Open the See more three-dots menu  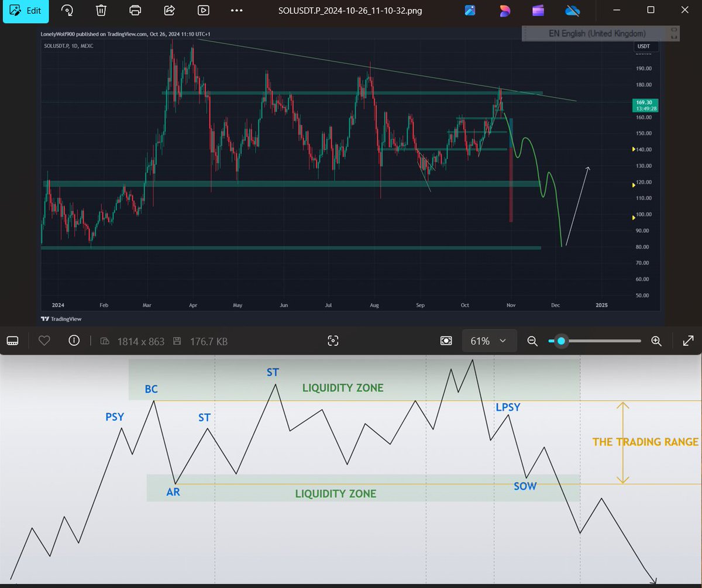pos(236,11)
